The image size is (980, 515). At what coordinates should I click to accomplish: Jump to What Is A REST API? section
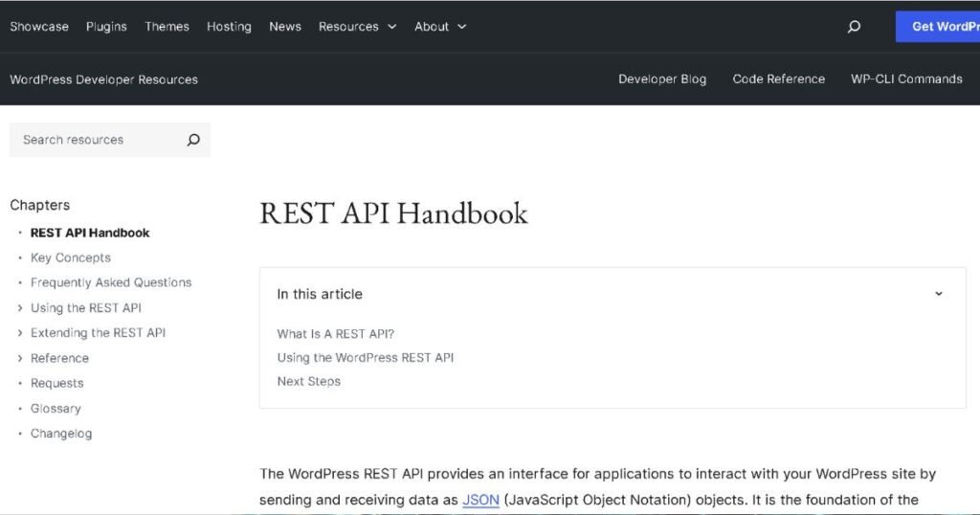point(336,334)
